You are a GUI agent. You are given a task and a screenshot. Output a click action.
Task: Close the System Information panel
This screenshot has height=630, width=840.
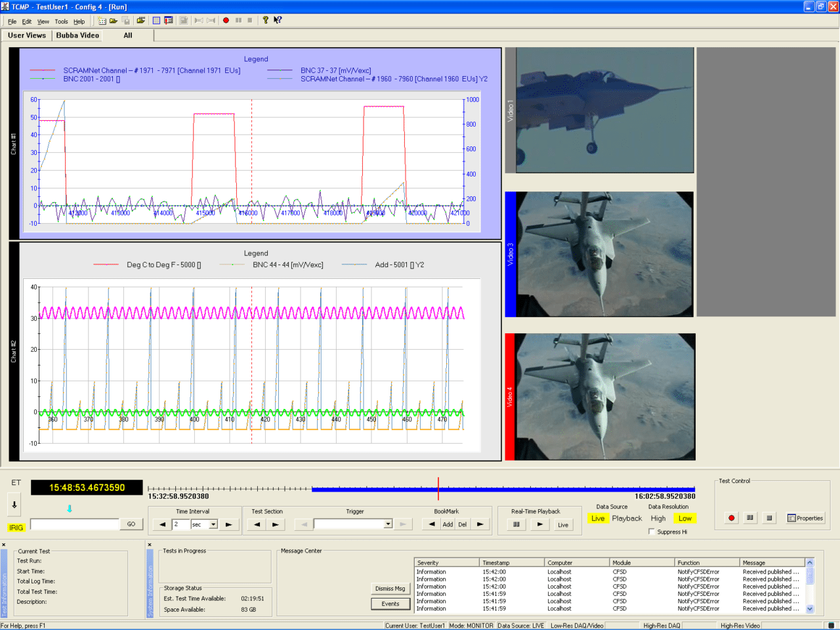pos(150,545)
